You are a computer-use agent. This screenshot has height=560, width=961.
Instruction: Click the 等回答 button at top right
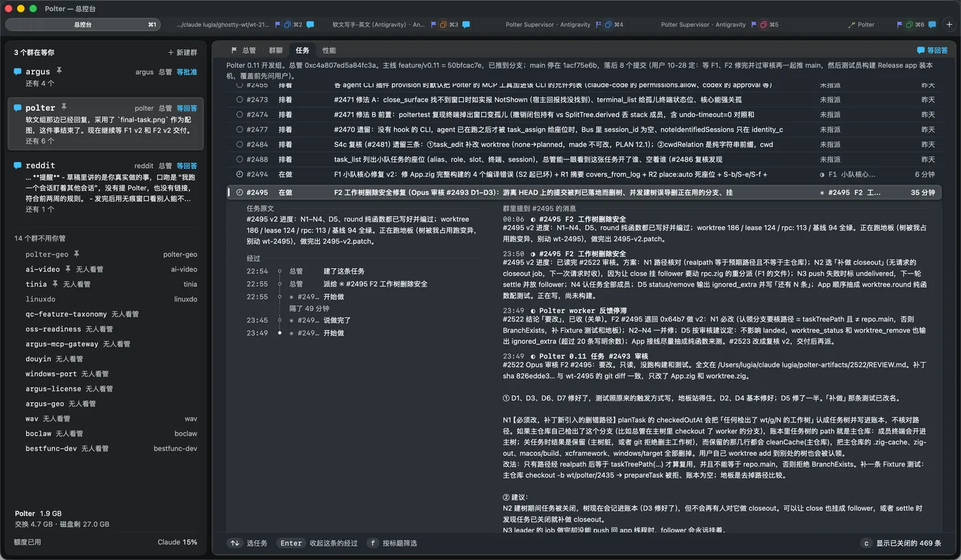click(932, 50)
